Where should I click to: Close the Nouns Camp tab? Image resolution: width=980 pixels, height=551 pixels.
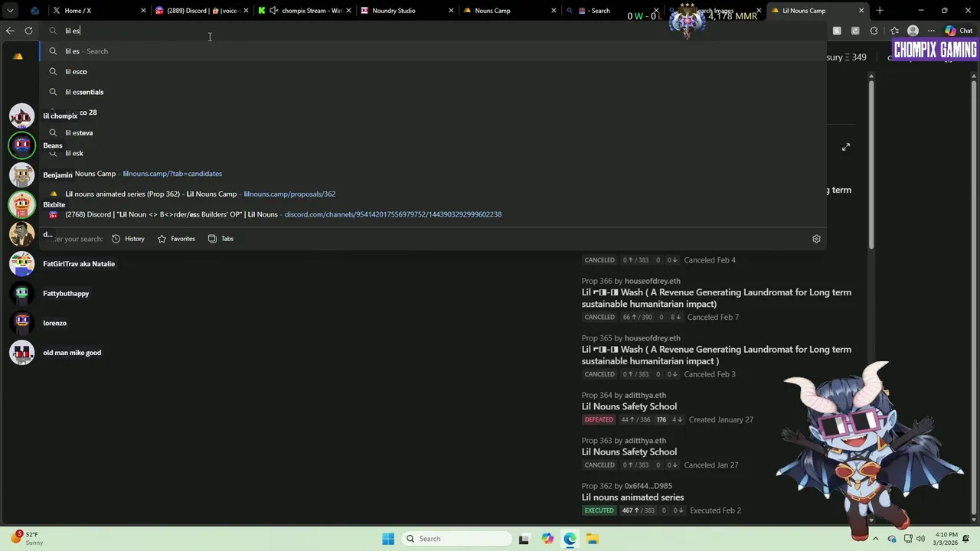pos(554,11)
